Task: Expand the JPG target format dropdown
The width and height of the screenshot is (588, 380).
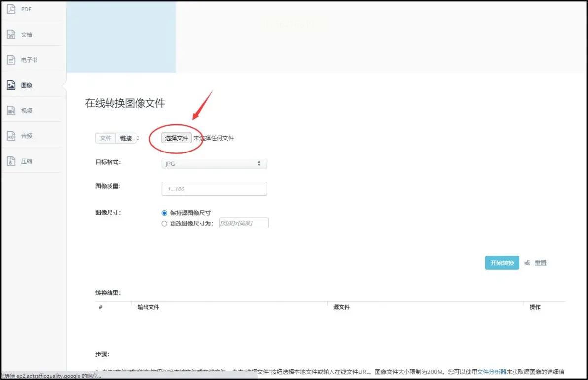Action: [214, 163]
